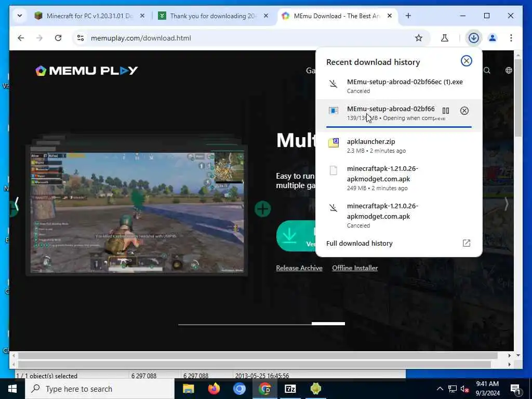
Task: Select the canceled minecraftapk-1.21.0.26 entry
Action: (x=398, y=215)
